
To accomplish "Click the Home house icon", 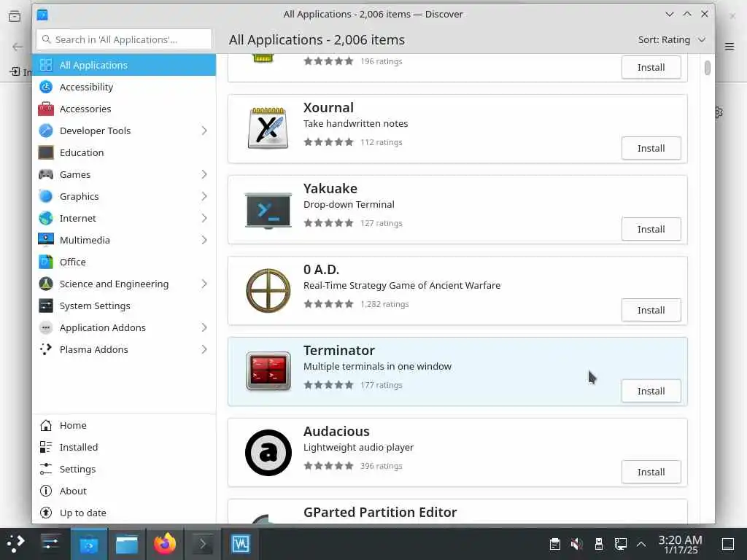I will pos(46,425).
